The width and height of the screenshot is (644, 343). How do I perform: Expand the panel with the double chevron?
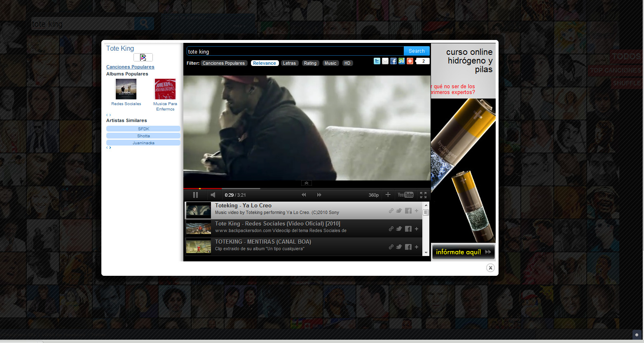pyautogui.click(x=306, y=183)
